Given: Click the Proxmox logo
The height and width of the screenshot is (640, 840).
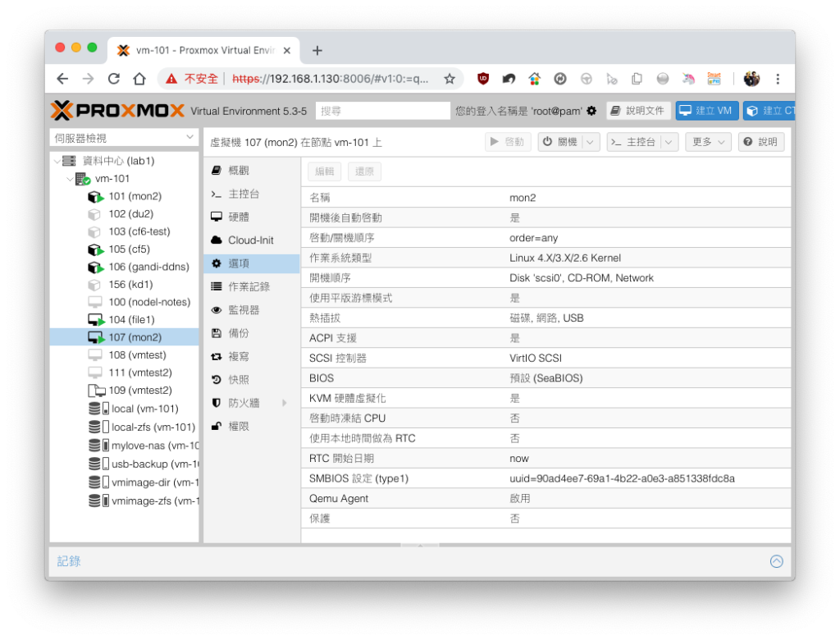Looking at the screenshot, I should click(x=117, y=111).
